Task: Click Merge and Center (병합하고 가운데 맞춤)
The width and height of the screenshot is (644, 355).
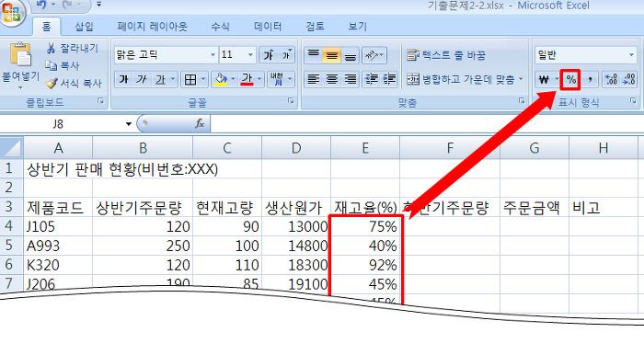Action: pos(460,79)
